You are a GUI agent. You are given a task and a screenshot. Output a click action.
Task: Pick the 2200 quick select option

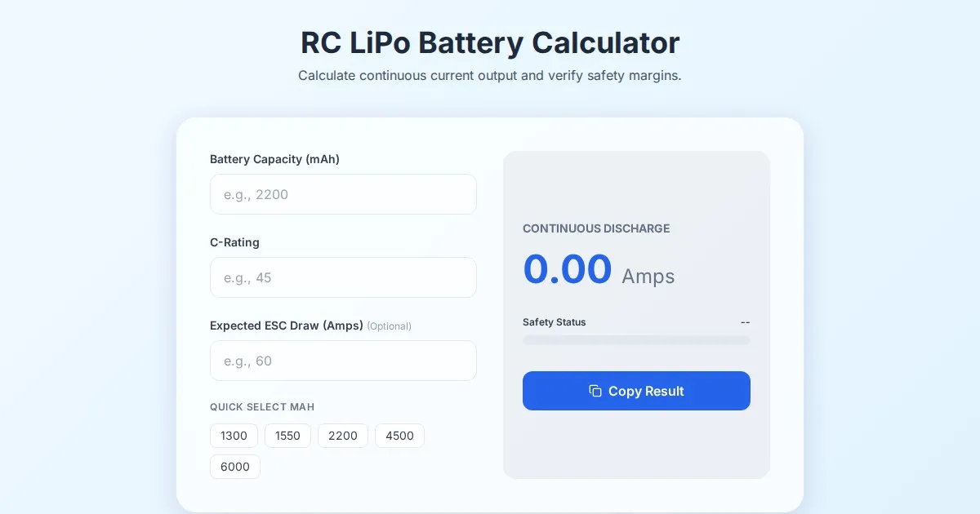[x=343, y=436]
